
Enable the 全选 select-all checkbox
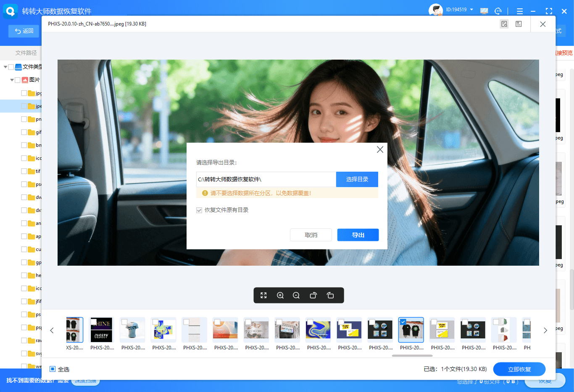53,369
